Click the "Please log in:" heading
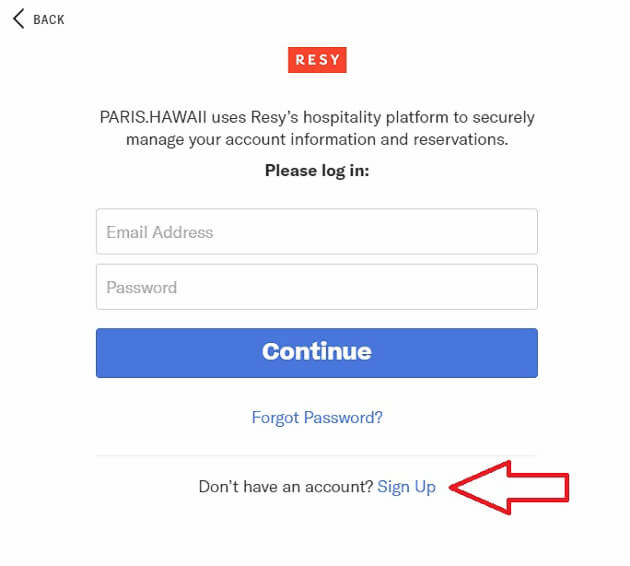630x566 pixels. tap(317, 170)
